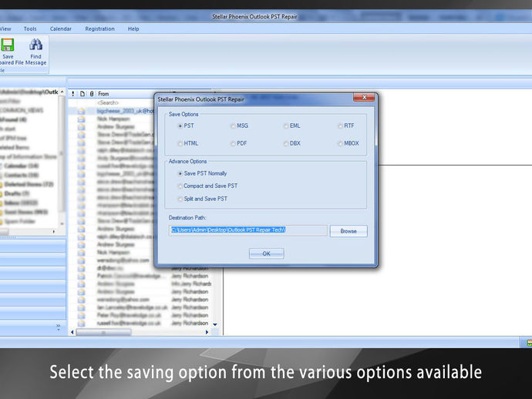Click the Destination Path text field
Image resolution: width=532 pixels, height=399 pixels.
coord(248,230)
